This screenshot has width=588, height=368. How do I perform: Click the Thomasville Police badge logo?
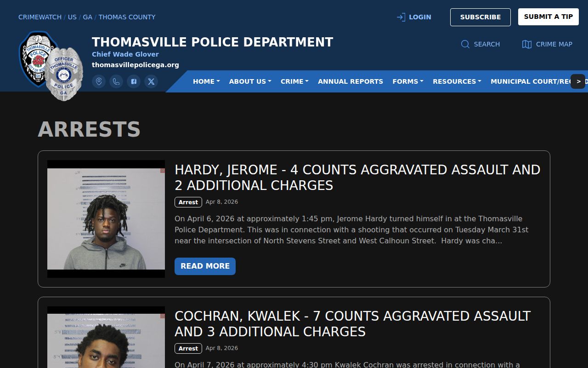[x=51, y=66]
